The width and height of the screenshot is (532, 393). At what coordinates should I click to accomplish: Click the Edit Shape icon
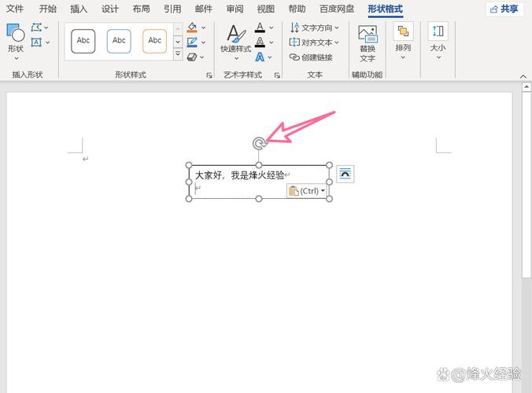(x=36, y=28)
